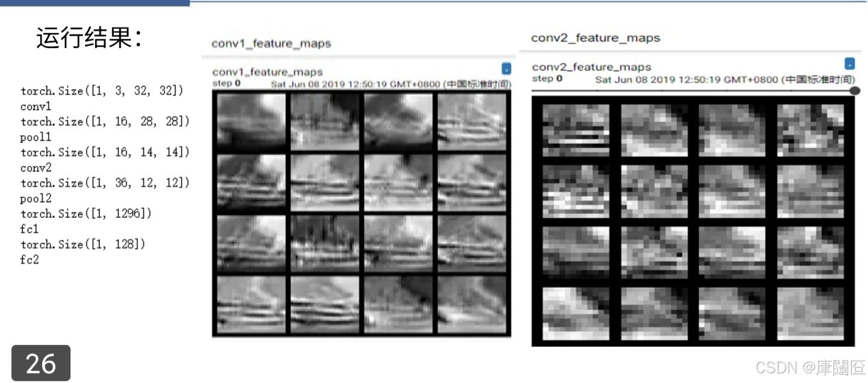
Task: Click blue size toggle icon on conv2_feature_maps card
Action: (849, 63)
